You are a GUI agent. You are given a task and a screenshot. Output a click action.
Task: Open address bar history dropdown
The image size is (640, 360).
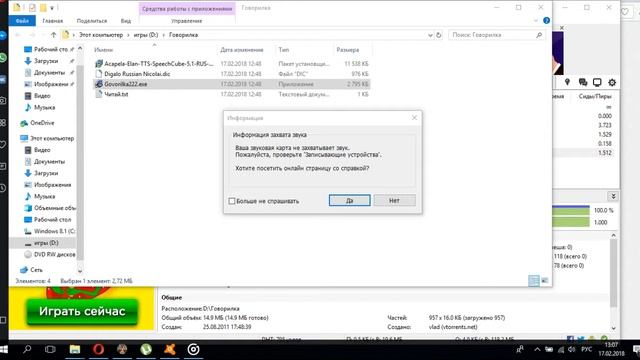(x=430, y=35)
